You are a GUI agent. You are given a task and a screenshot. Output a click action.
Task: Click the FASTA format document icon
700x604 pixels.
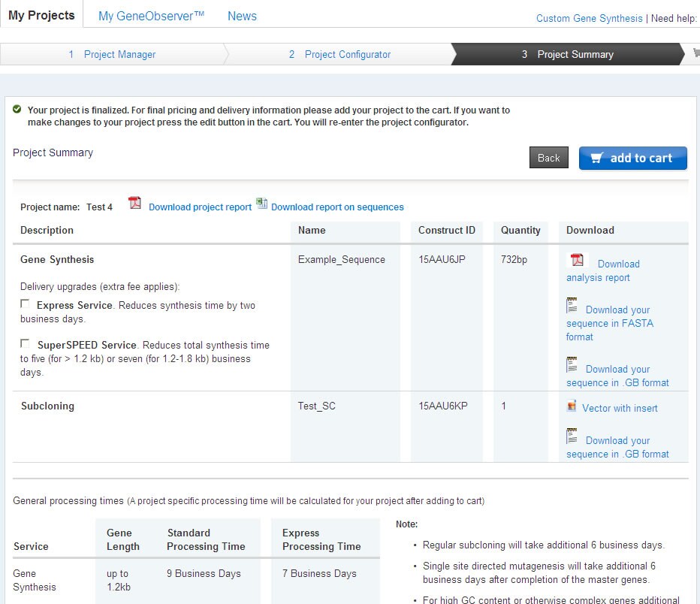pyautogui.click(x=572, y=305)
